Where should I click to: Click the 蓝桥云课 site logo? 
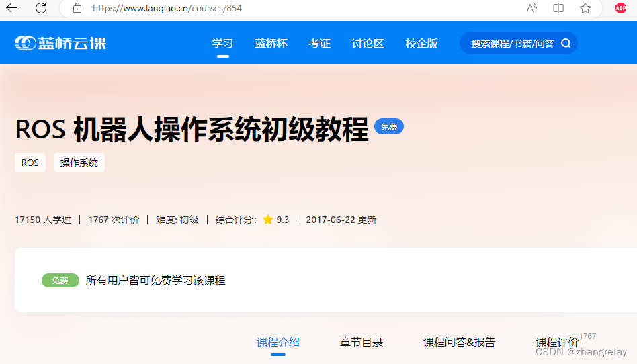(x=60, y=43)
